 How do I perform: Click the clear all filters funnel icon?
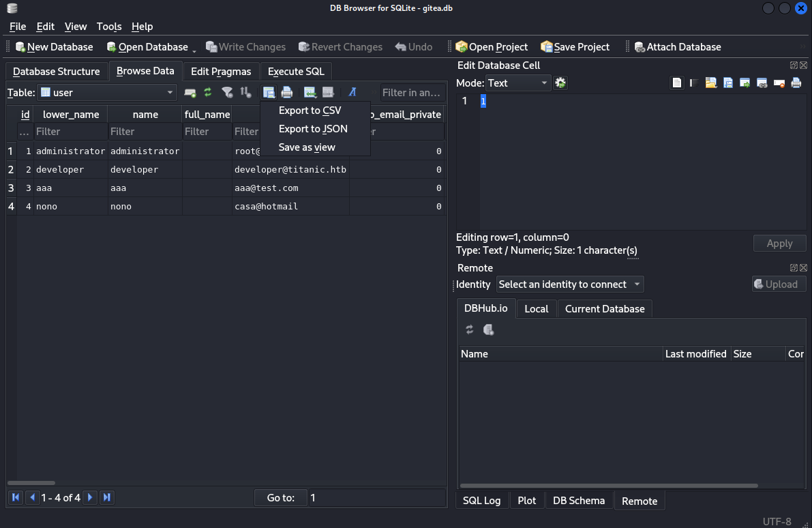point(227,92)
